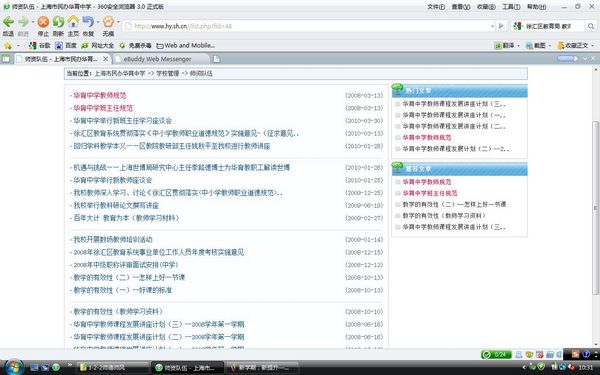Viewport: 600px width, 375px height.
Task: Open the 免费杀毒 bookmark
Action: (x=135, y=46)
